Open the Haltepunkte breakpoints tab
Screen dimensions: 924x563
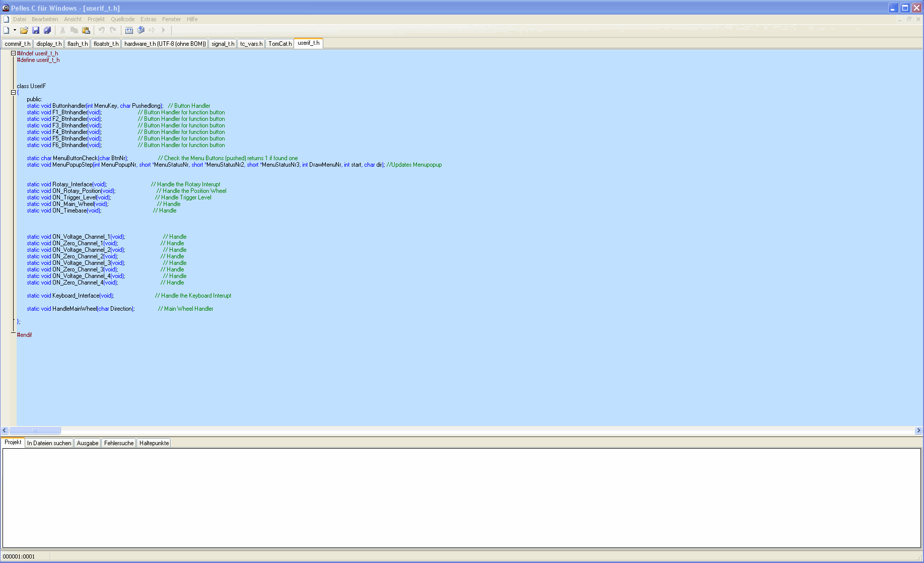click(x=154, y=443)
